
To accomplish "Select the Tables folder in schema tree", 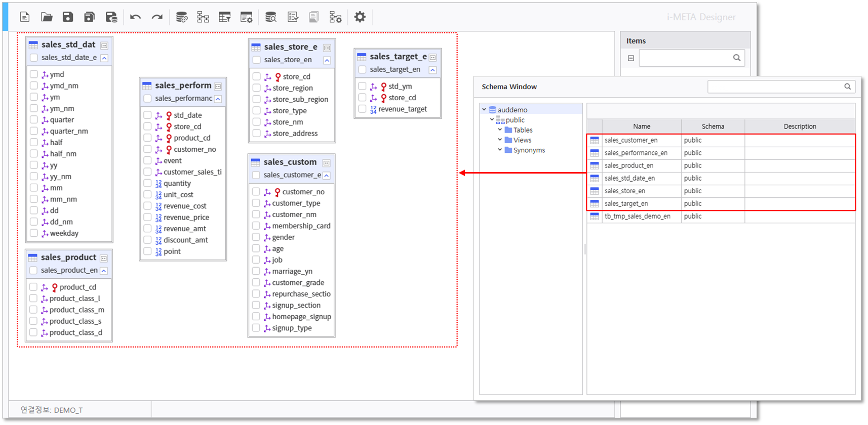I will pos(519,130).
